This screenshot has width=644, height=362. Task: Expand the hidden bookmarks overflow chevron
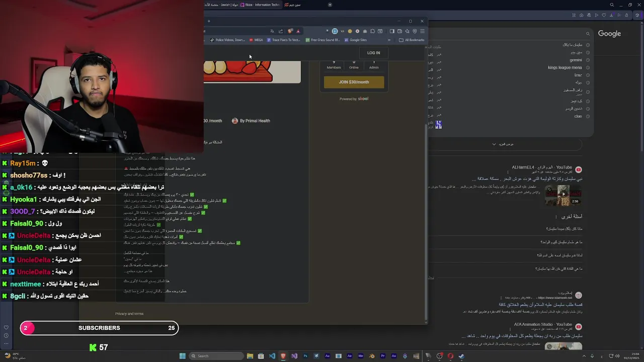(x=389, y=40)
